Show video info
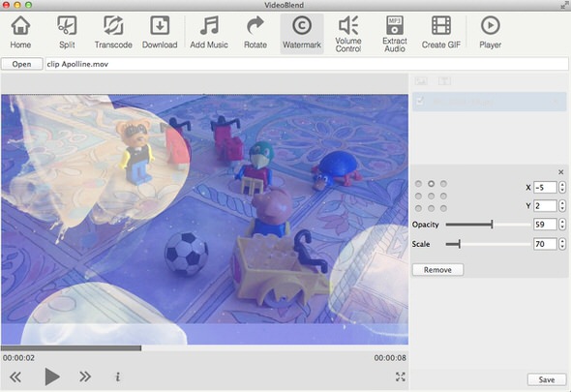The image size is (571, 392). tap(118, 377)
